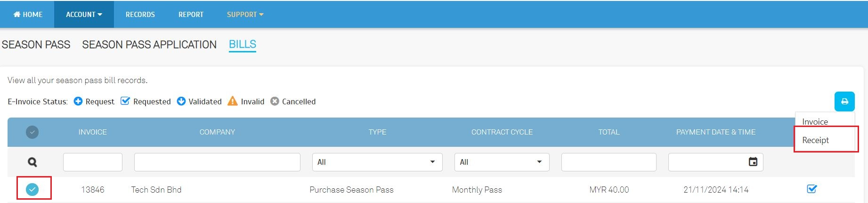Click the search magnifier icon in filter row
This screenshot has width=868, height=203.
(32, 162)
